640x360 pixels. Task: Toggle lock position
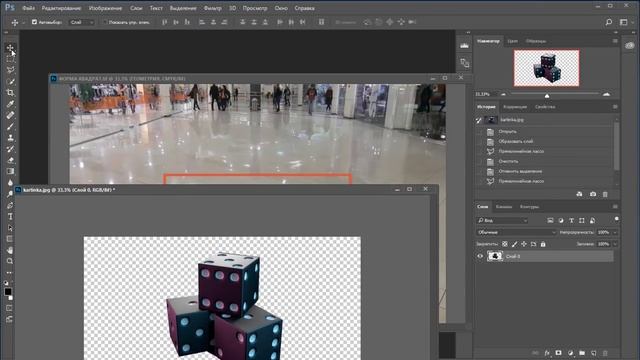(x=524, y=244)
